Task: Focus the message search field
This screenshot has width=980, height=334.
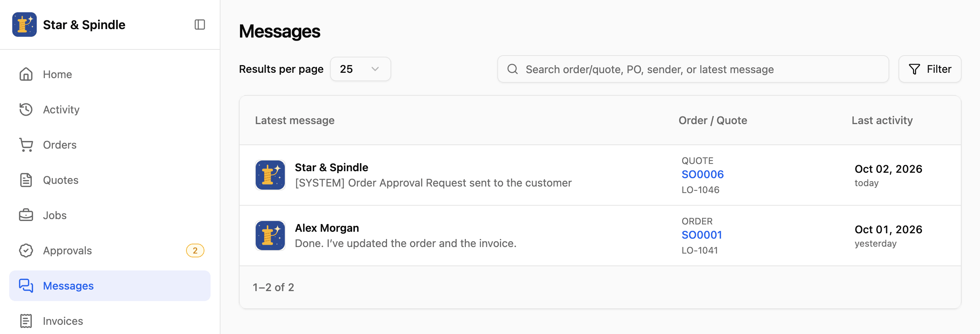Action: click(693, 69)
